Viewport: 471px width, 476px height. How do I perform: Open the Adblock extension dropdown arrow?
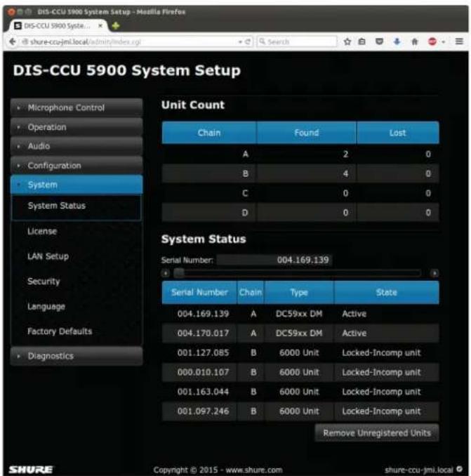coord(444,42)
